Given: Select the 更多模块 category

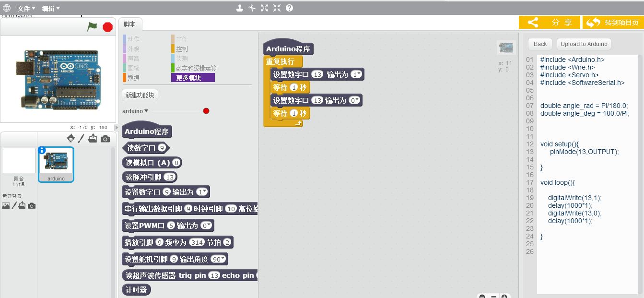Looking at the screenshot, I should point(193,78).
